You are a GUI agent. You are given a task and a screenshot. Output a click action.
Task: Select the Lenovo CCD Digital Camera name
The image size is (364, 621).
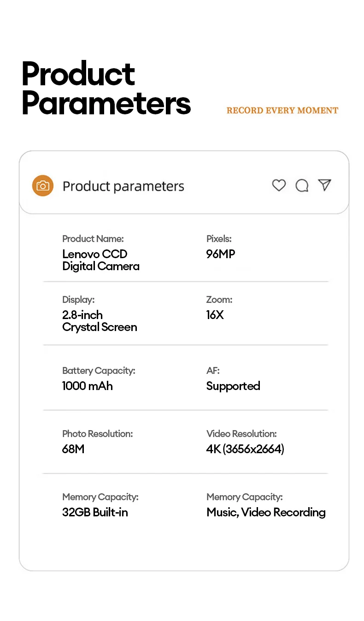(x=100, y=260)
